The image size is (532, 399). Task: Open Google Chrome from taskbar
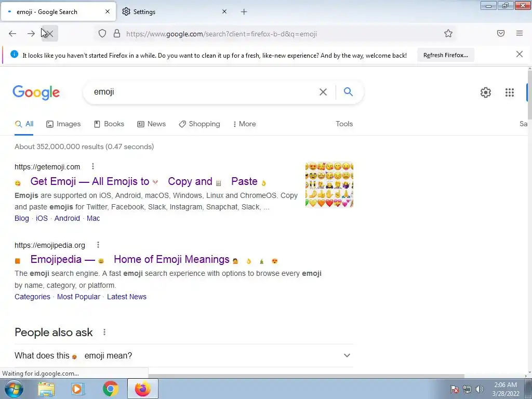110,389
